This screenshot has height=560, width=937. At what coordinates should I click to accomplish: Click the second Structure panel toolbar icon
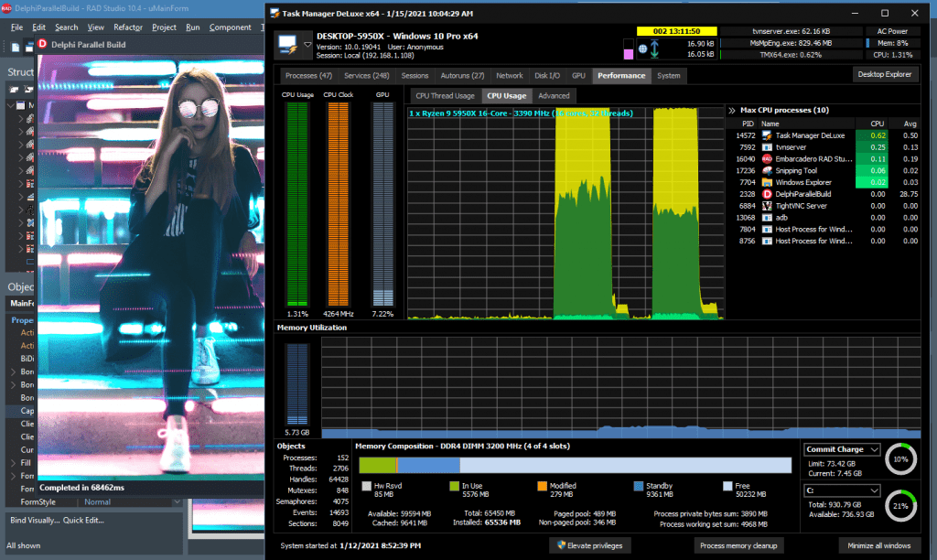tap(28, 89)
